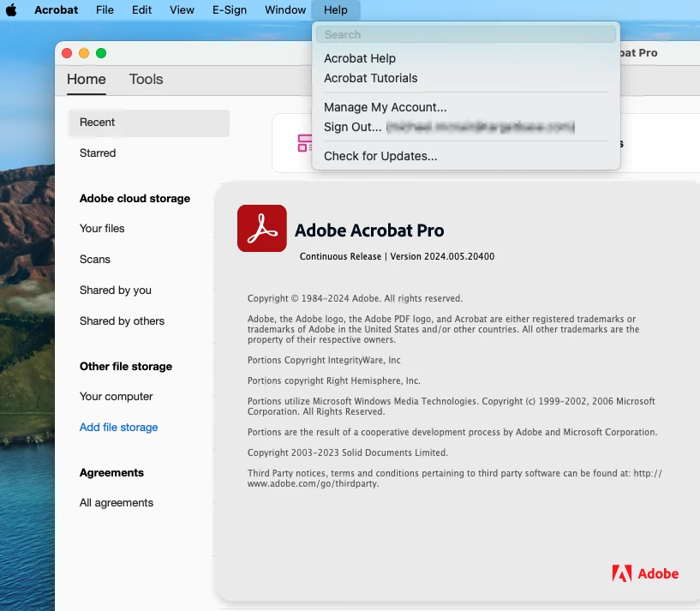Click the Version 2024.005.20400 text
Viewport: 700px width, 611px height.
click(442, 256)
